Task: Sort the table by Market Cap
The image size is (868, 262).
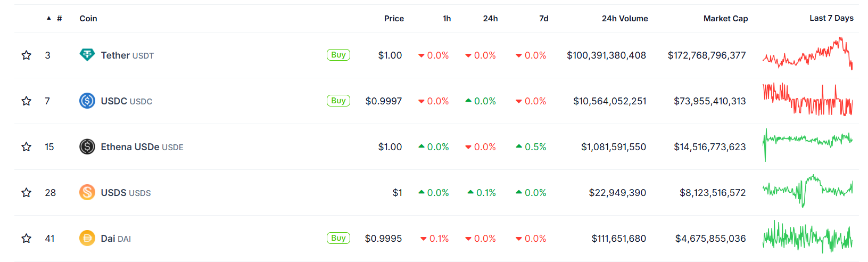Action: pos(725,18)
